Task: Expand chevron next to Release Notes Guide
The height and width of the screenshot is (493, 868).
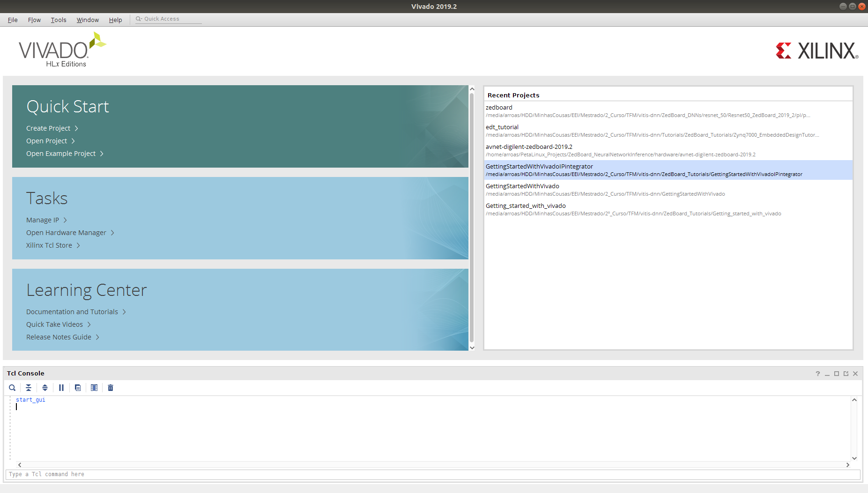Action: [x=97, y=337]
